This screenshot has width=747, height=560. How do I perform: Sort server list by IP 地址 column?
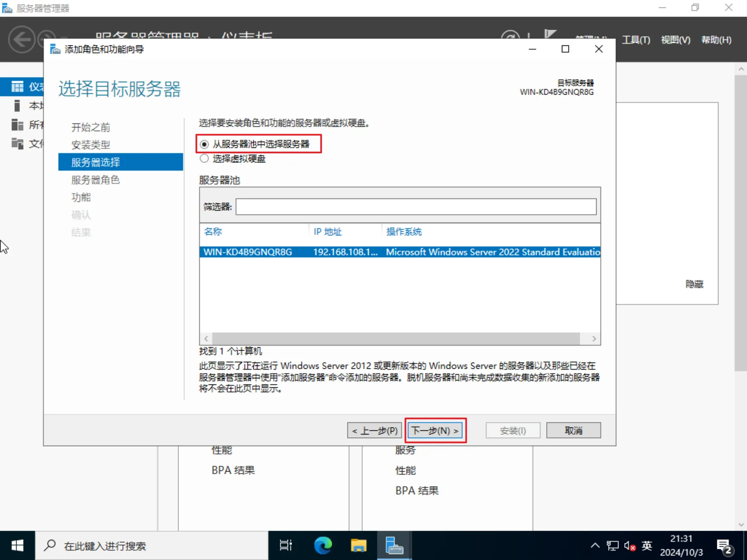coord(328,232)
